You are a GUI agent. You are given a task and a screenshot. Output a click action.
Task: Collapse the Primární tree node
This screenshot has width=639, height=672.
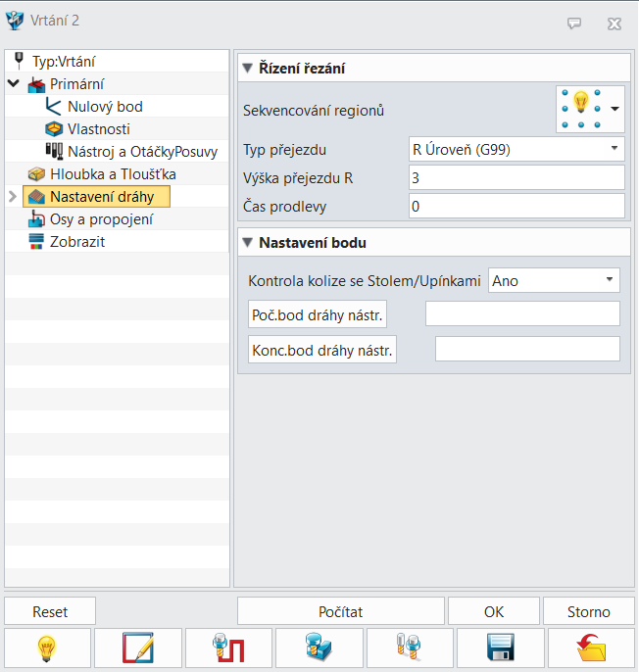tap(14, 83)
